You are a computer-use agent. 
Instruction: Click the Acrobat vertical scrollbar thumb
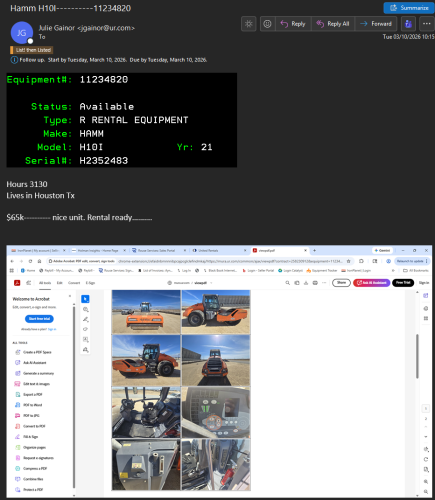tap(417, 356)
